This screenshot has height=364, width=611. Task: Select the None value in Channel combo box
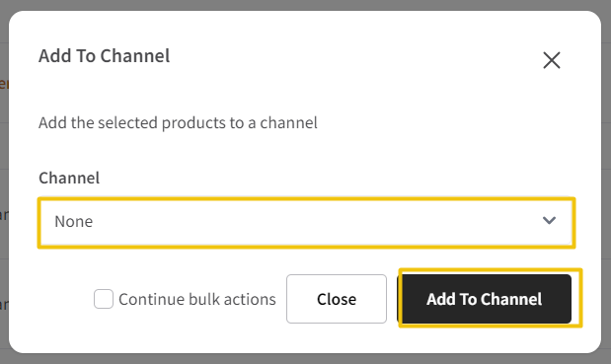74,222
